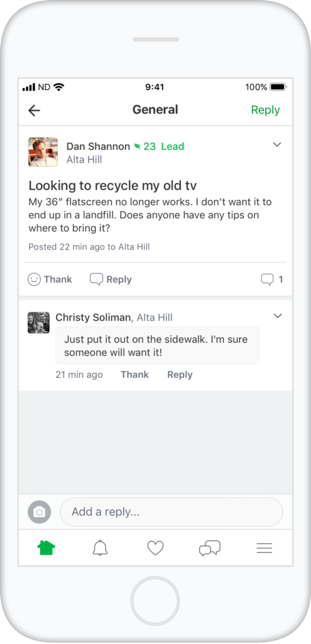
Task: Thank Christy Soliman's comment
Action: point(134,375)
